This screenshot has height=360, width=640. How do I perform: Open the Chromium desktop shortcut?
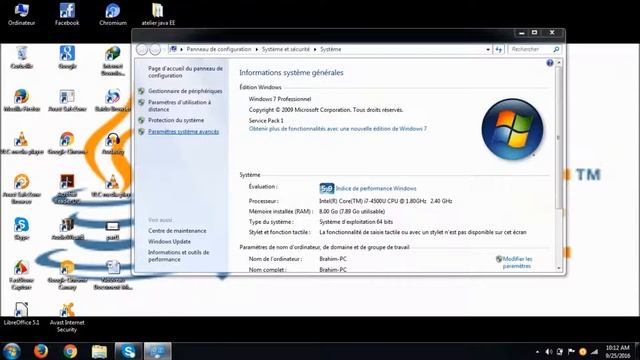click(113, 14)
